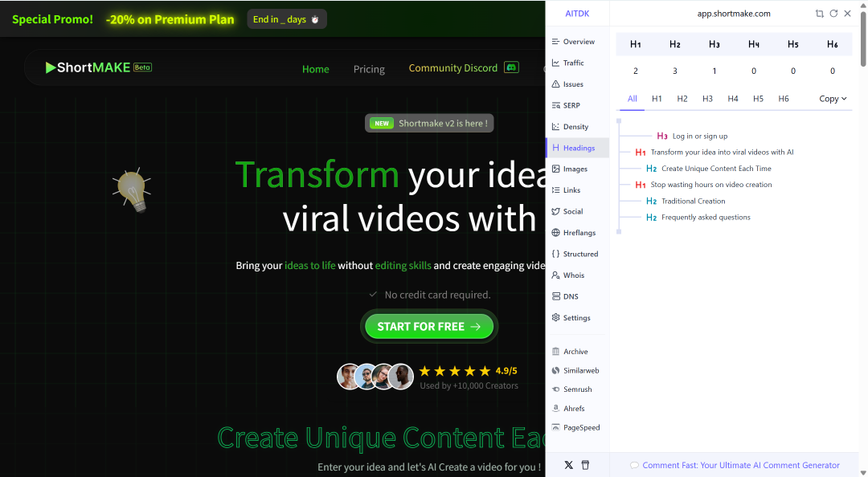Switch to the H2 filter tab
Viewport: 868px width, 477px height.
pyautogui.click(x=682, y=99)
